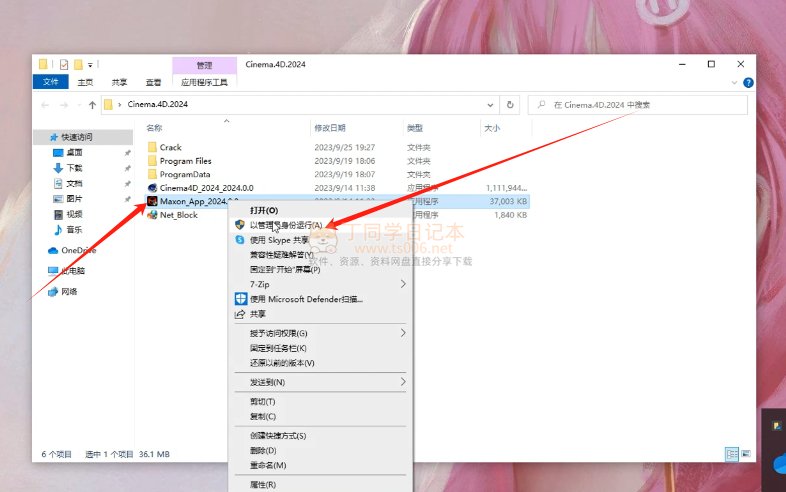Viewport: 786px width, 492px height.
Task: Open 下载 in quick access
Action: click(74, 168)
